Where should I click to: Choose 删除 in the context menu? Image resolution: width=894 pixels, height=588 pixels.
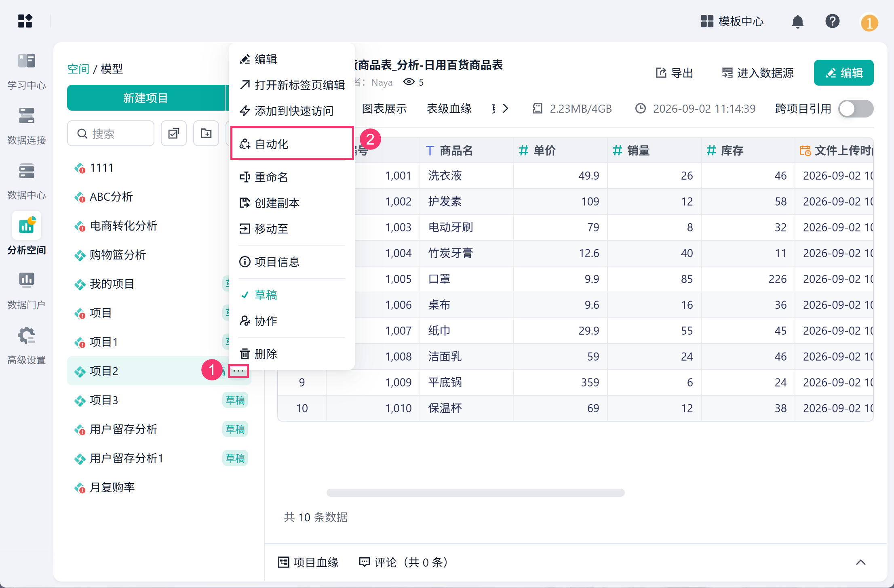pyautogui.click(x=292, y=354)
